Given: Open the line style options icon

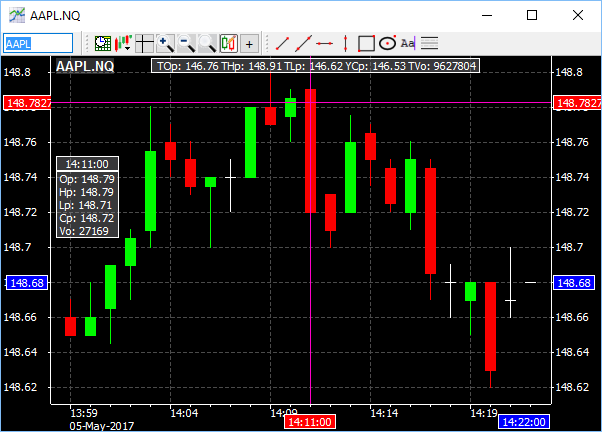Looking at the screenshot, I should pyautogui.click(x=429, y=43).
